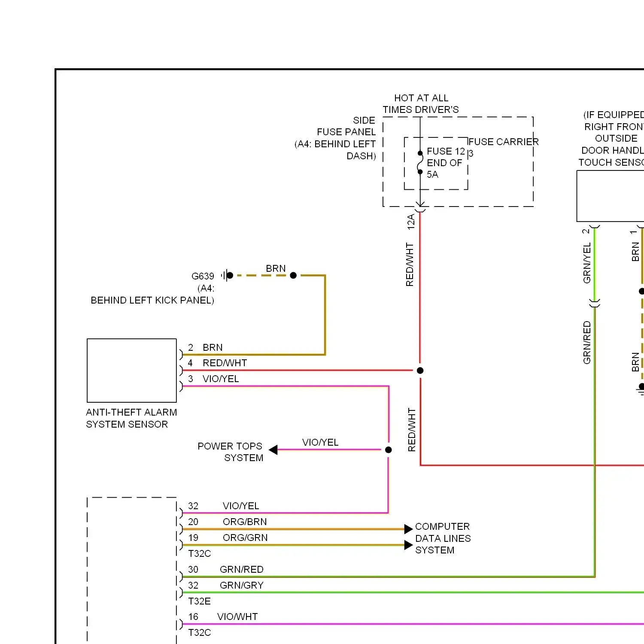The width and height of the screenshot is (644, 644).
Task: Select the "G639" ground label
Action: [203, 276]
